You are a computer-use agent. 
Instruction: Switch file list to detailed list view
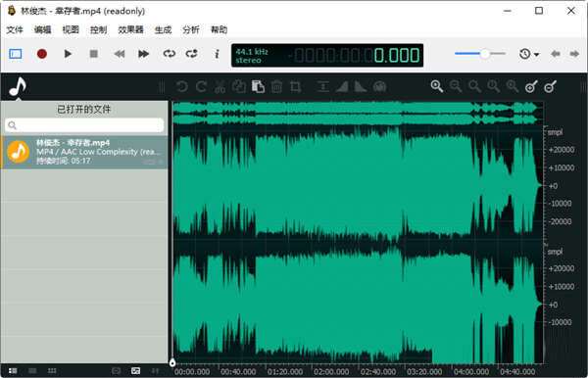13,370
